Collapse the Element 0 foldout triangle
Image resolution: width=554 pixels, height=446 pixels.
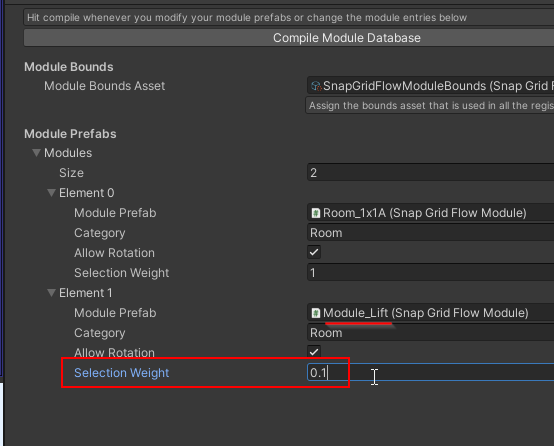(x=52, y=193)
